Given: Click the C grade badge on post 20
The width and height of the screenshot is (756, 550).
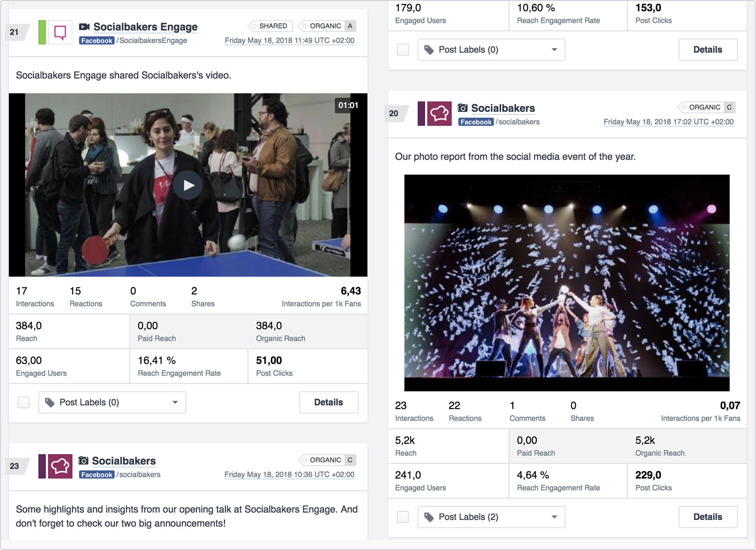Looking at the screenshot, I should (x=729, y=107).
